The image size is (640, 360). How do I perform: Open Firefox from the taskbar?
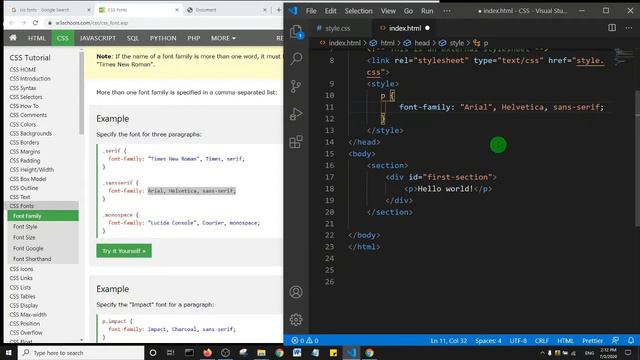pos(207,353)
